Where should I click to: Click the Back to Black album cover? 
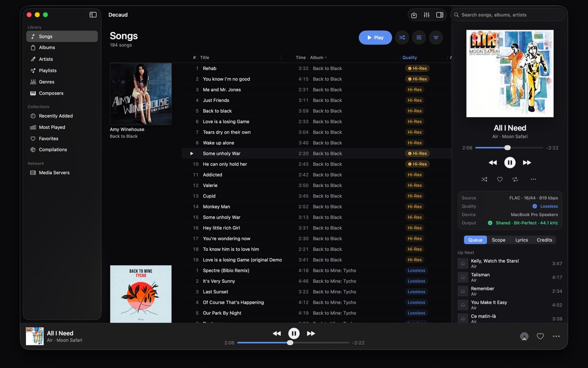(141, 94)
